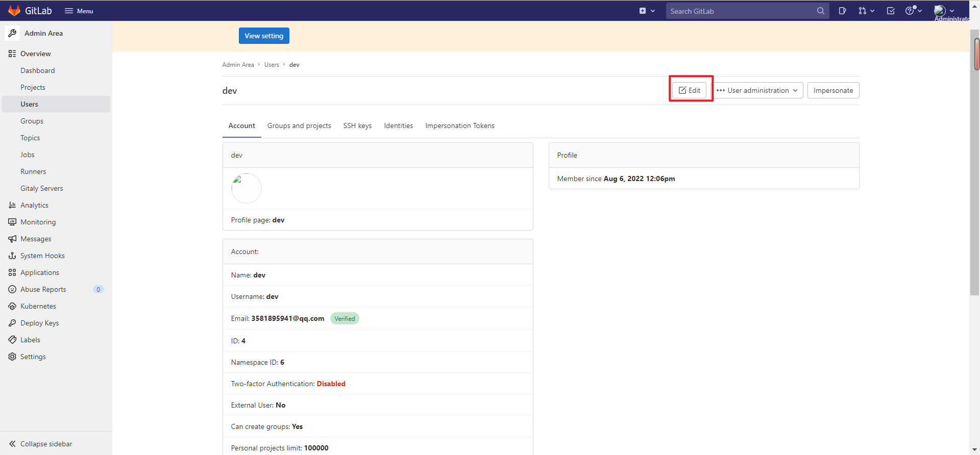The height and width of the screenshot is (455, 980).
Task: Click the Overview icon in sidebar
Action: point(12,54)
